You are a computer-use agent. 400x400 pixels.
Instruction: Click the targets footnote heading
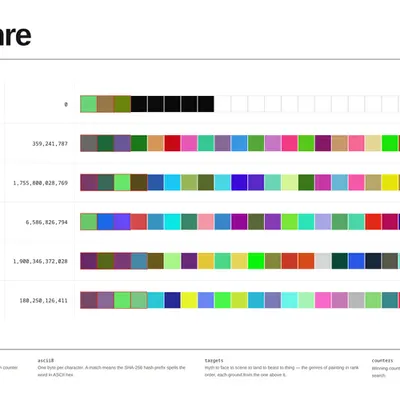click(x=214, y=361)
